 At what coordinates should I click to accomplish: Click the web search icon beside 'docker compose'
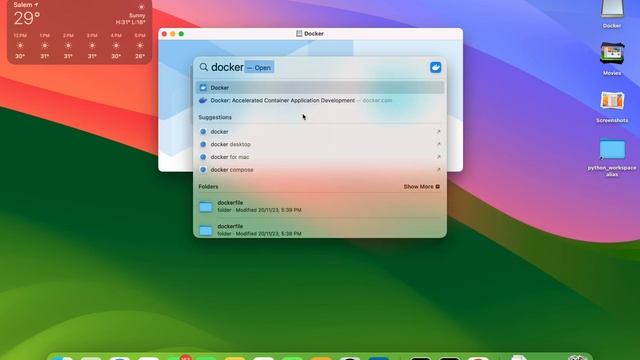coord(203,169)
